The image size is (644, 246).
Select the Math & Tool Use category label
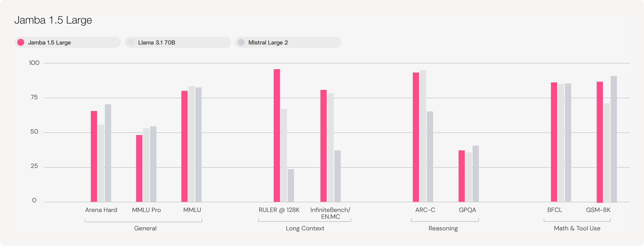click(577, 228)
